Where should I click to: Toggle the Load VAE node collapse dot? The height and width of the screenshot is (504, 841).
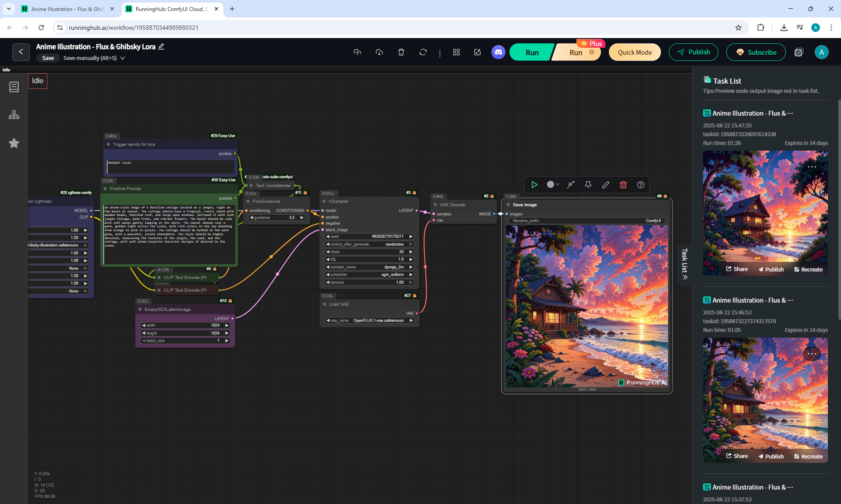[325, 304]
